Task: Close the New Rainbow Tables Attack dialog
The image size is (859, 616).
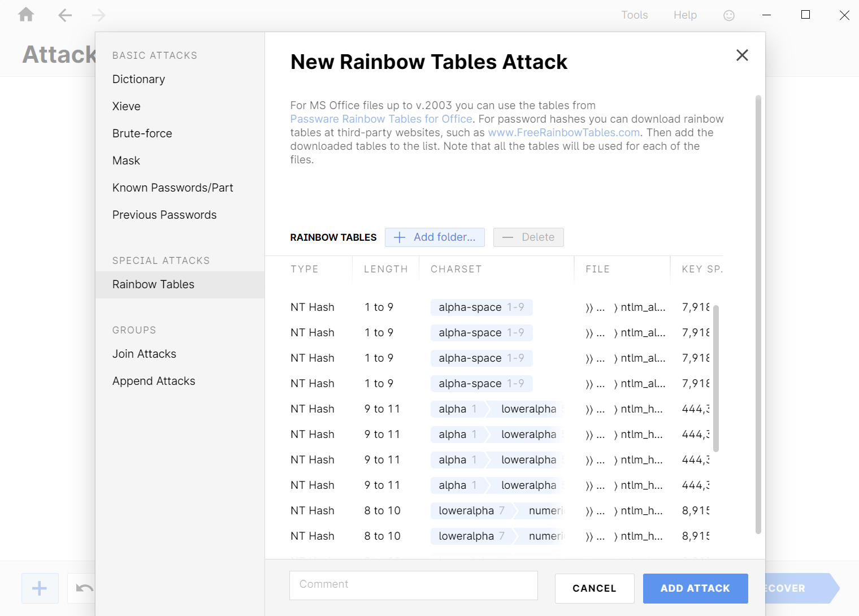Action: pyautogui.click(x=742, y=55)
